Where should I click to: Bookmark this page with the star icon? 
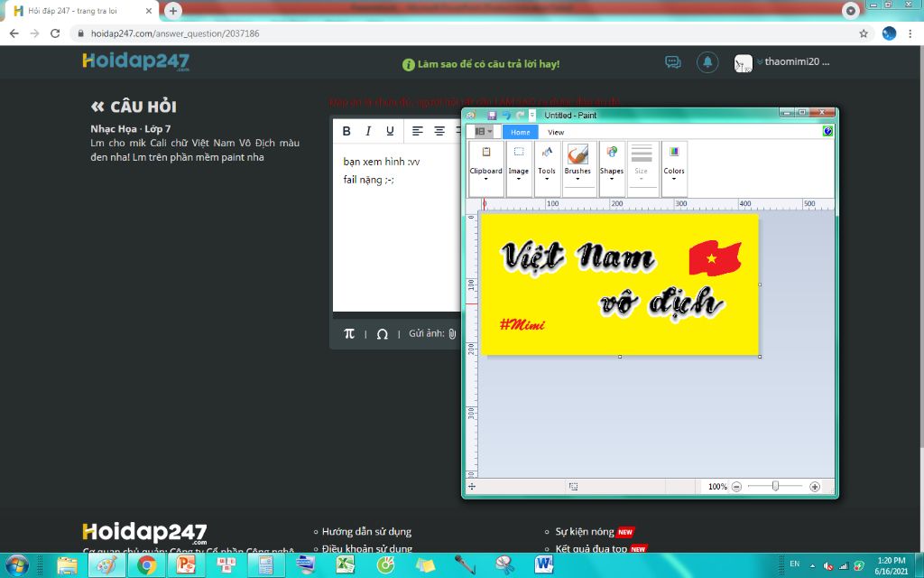point(864,33)
